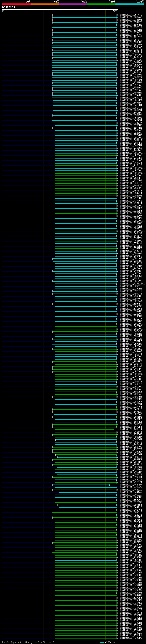Open hit UniRef100_Q9M4S8
The width and height of the screenshot is (146, 644).
coord(131,271)
